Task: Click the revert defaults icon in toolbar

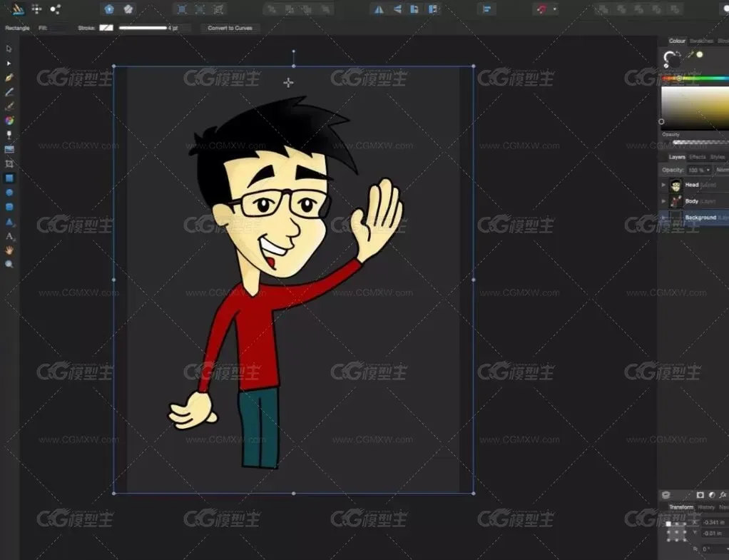Action: [128, 9]
